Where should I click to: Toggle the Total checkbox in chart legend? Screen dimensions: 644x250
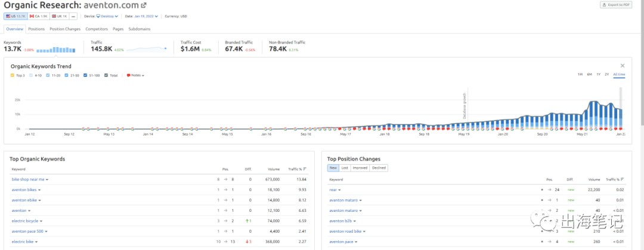click(x=106, y=75)
